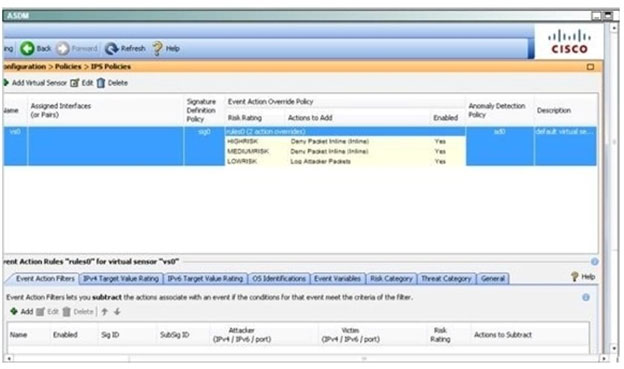This screenshot has height=369, width=624.
Task: Click the info icon beside filter description
Action: pos(586,297)
